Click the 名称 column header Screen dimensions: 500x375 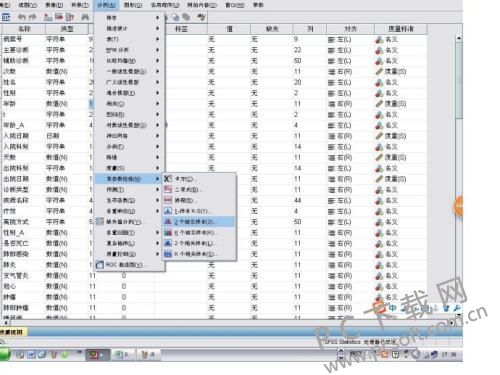click(x=24, y=29)
